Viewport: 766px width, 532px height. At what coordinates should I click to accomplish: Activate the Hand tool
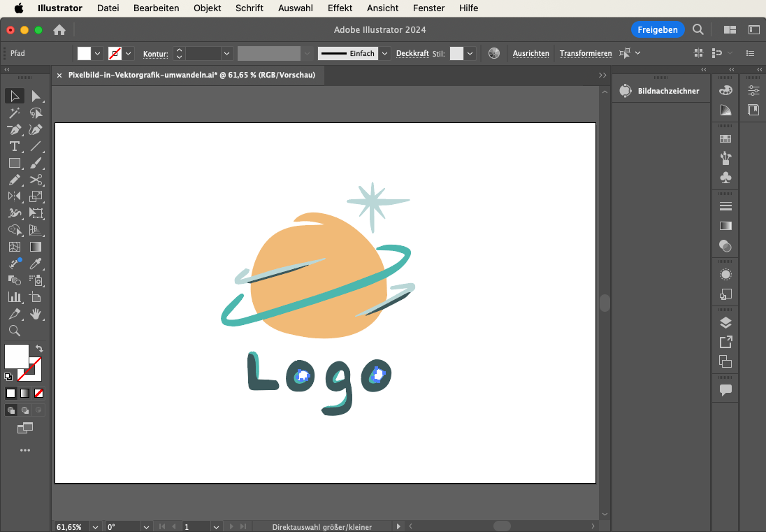coord(36,314)
